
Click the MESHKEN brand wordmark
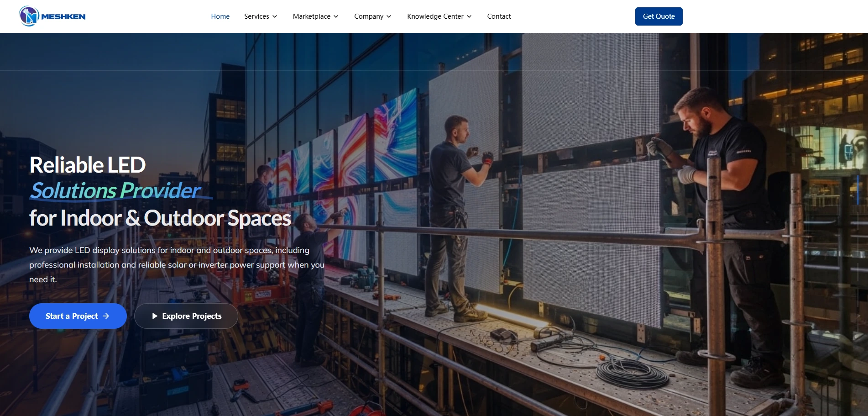pyautogui.click(x=63, y=16)
